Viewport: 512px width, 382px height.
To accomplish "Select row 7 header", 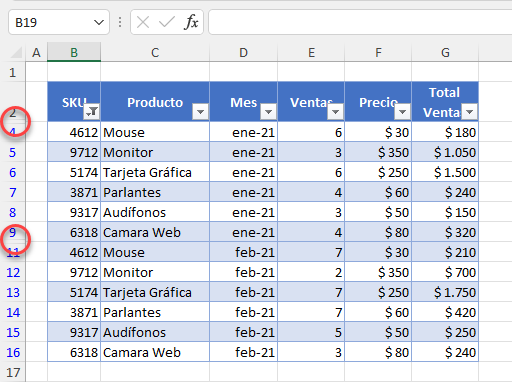I will pyautogui.click(x=13, y=192).
